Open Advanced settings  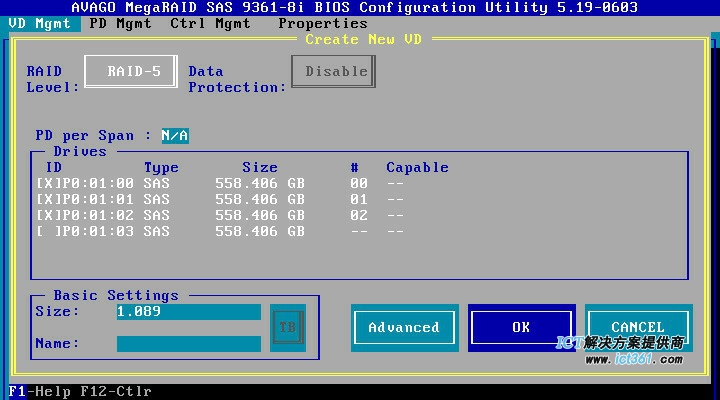pos(405,328)
